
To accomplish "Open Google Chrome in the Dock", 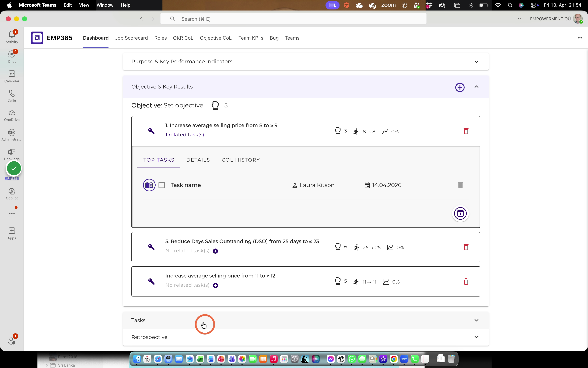I will click(x=394, y=359).
